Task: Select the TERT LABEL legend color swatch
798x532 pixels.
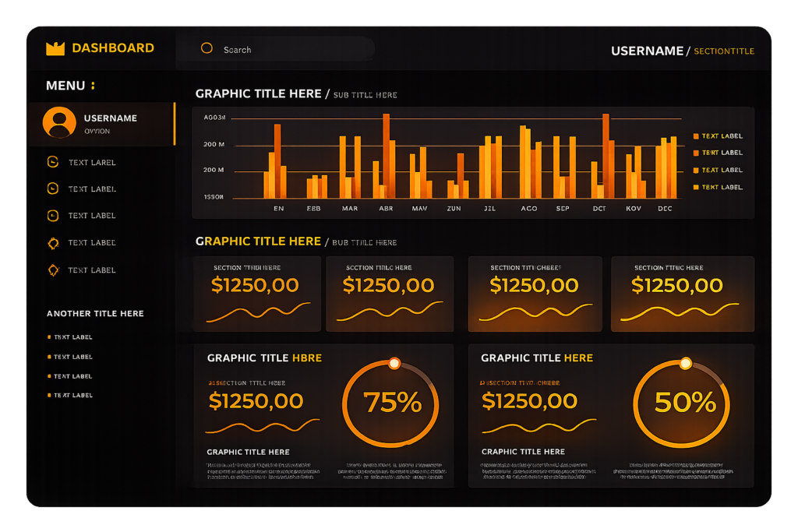Action: tap(696, 153)
